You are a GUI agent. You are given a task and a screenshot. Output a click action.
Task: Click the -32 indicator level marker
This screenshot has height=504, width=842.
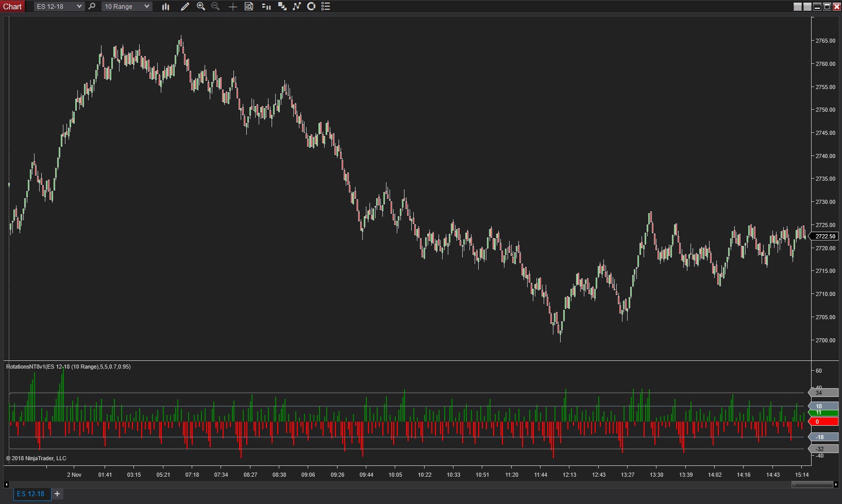823,449
